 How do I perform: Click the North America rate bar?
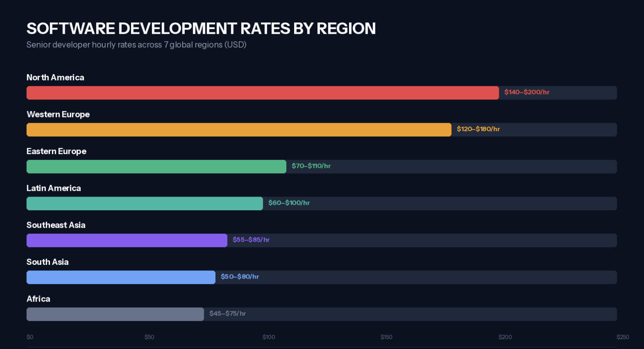click(262, 92)
